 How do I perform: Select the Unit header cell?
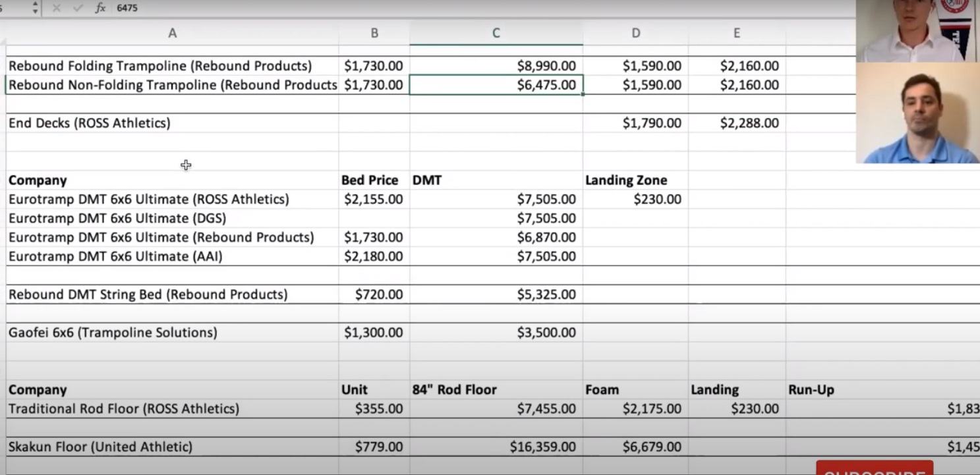[374, 389]
